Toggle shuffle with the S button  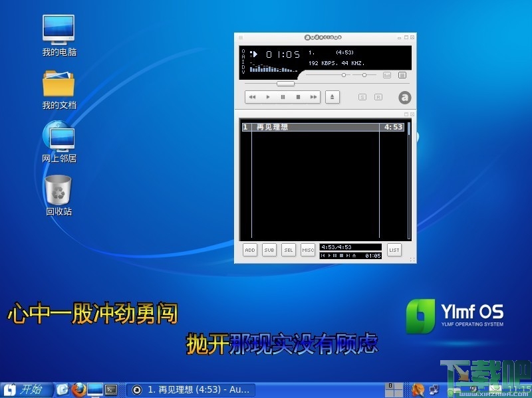coord(362,97)
